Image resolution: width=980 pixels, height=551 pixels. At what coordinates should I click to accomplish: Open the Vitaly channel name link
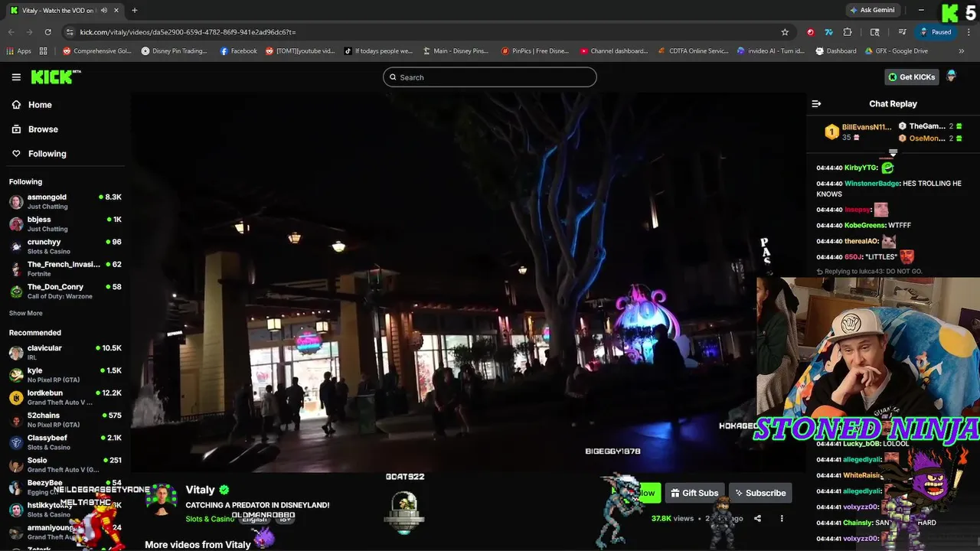click(x=200, y=490)
